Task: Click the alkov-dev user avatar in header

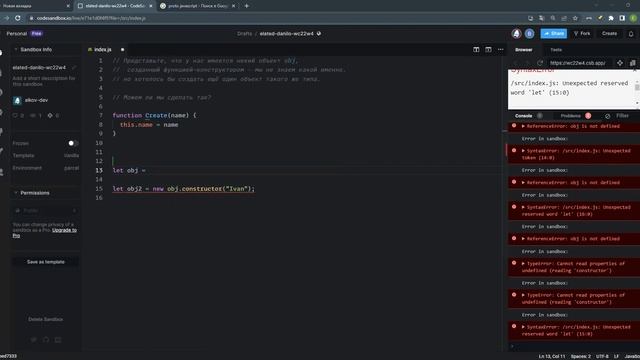Action: 516,34
